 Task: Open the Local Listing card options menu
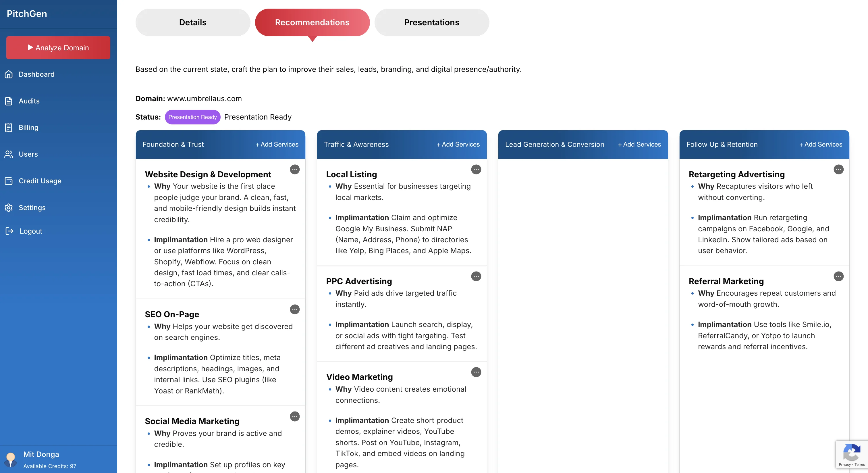(476, 169)
